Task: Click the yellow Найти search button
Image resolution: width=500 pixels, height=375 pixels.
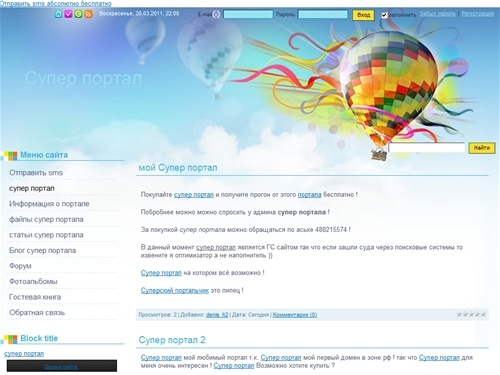Action: [482, 148]
